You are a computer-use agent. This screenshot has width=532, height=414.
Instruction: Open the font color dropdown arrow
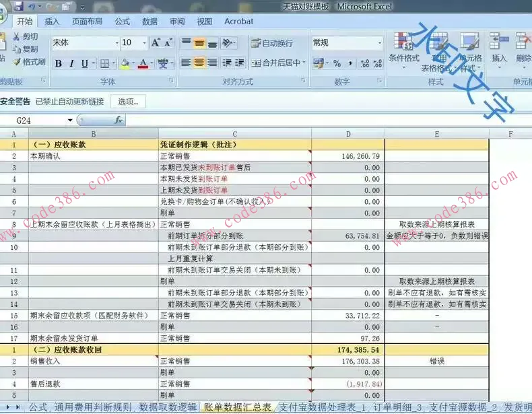pos(152,63)
